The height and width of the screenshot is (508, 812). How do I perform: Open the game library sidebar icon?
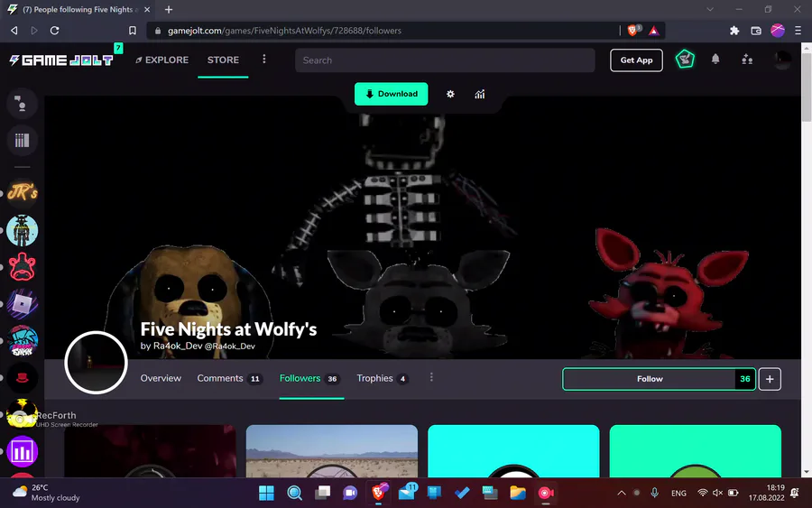22,141
